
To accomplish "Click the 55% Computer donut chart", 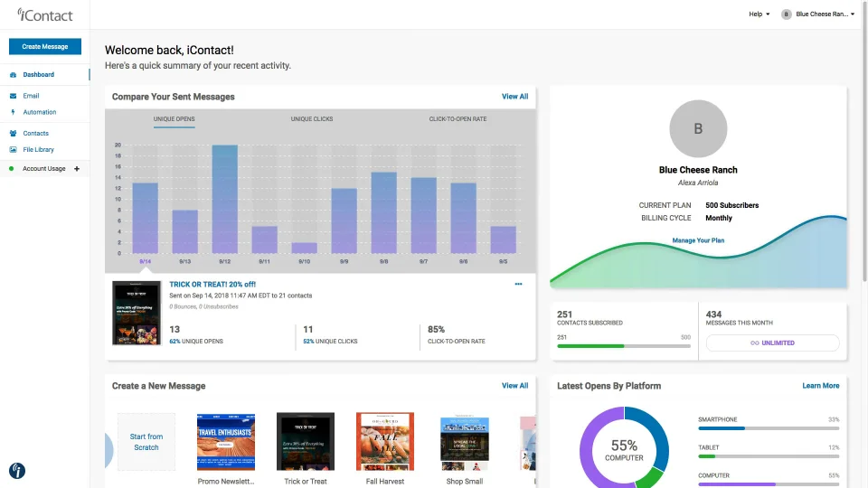I will click(x=624, y=447).
